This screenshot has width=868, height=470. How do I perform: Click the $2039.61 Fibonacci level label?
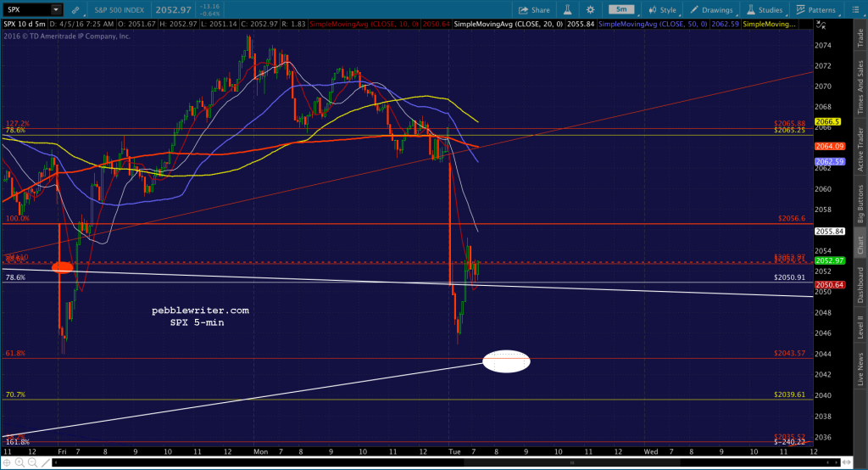coord(789,394)
